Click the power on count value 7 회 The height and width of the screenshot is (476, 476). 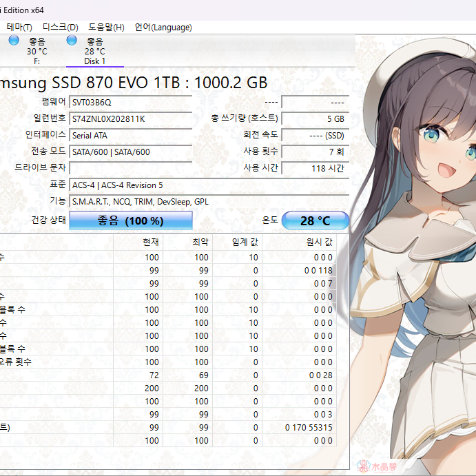pyautogui.click(x=315, y=152)
